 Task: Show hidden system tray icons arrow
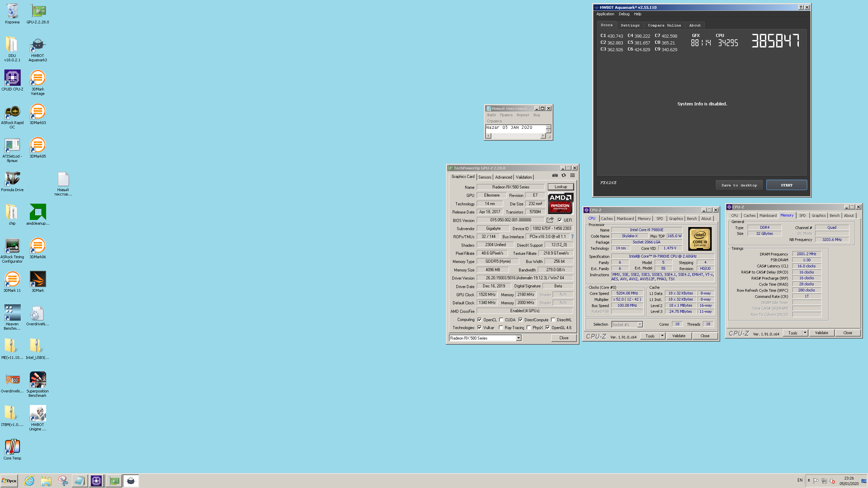809,481
